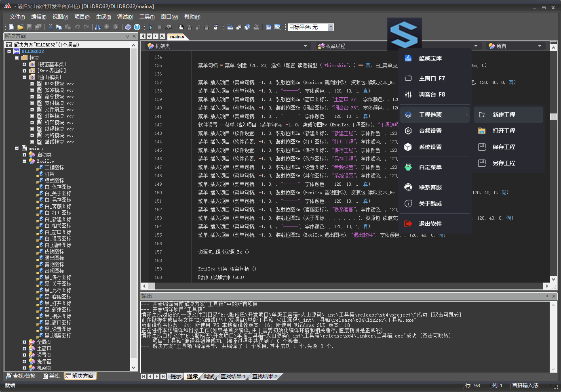Close the 解决方案 panel
Viewport: 561px width, 392px height.
pos(134,36)
